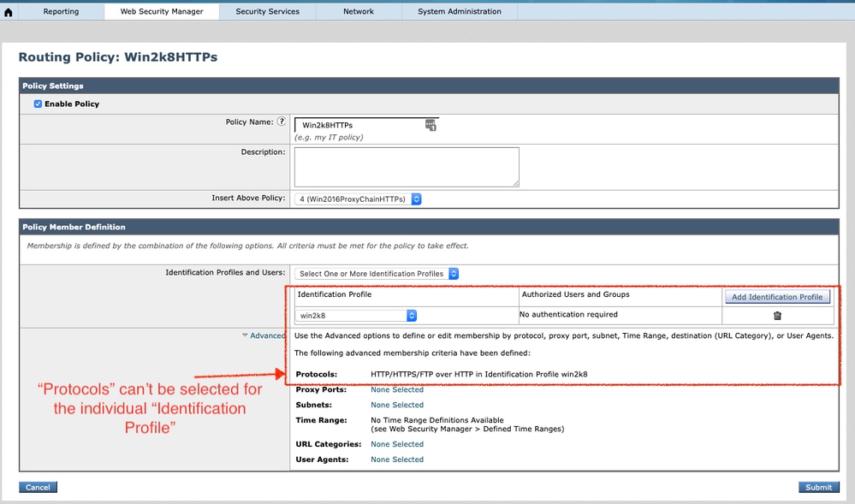Open the System Administration tab
Screen dimensions: 855x504
point(459,11)
